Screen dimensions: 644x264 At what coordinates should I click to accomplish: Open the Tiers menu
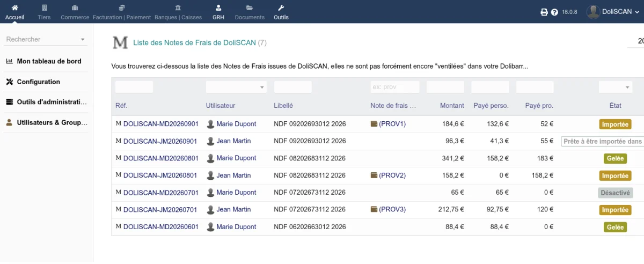click(44, 12)
